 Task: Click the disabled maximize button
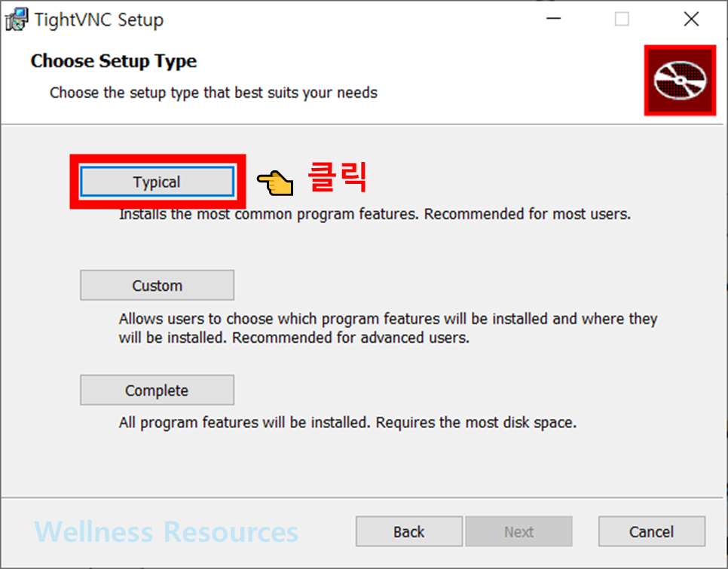(x=622, y=19)
